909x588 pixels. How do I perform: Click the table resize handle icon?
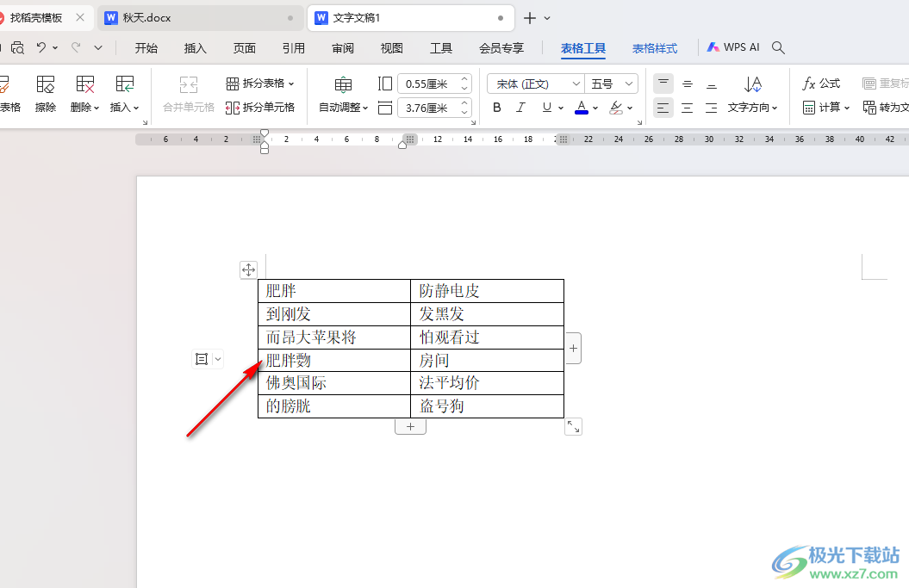tap(573, 427)
